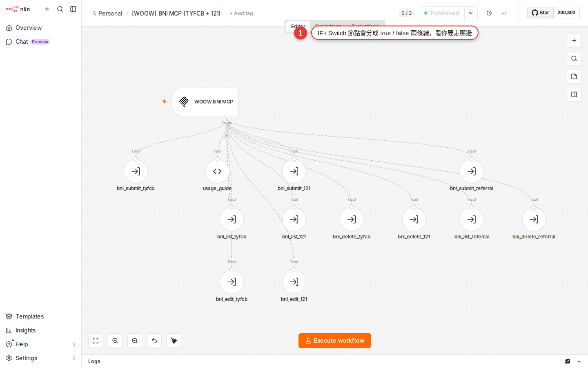Select the usage_guide code node
Viewport: 588px width, 368px height.
(217, 171)
